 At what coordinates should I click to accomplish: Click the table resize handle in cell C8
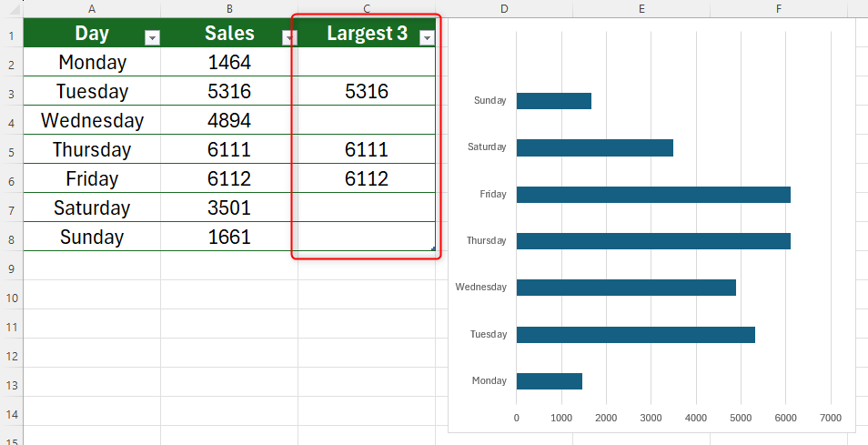433,248
